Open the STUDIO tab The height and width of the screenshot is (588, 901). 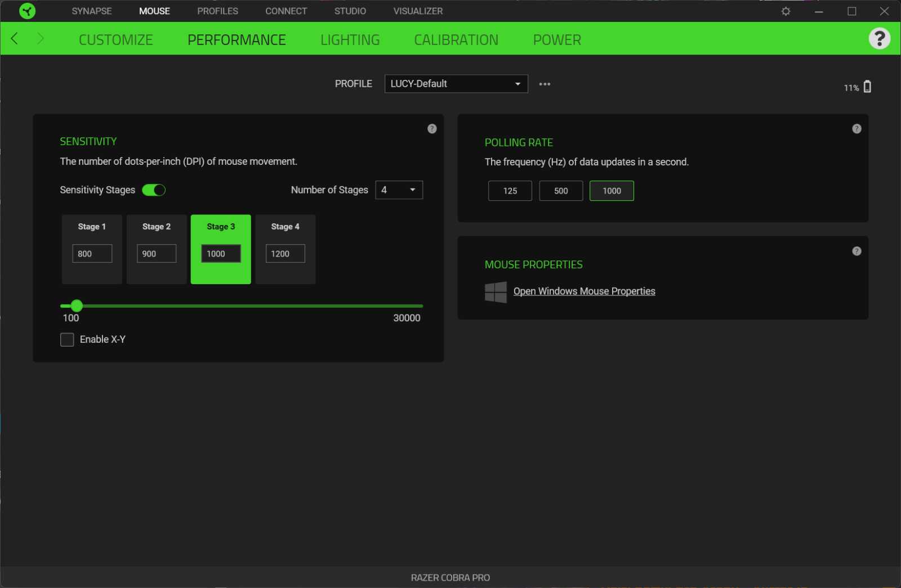[x=350, y=11]
